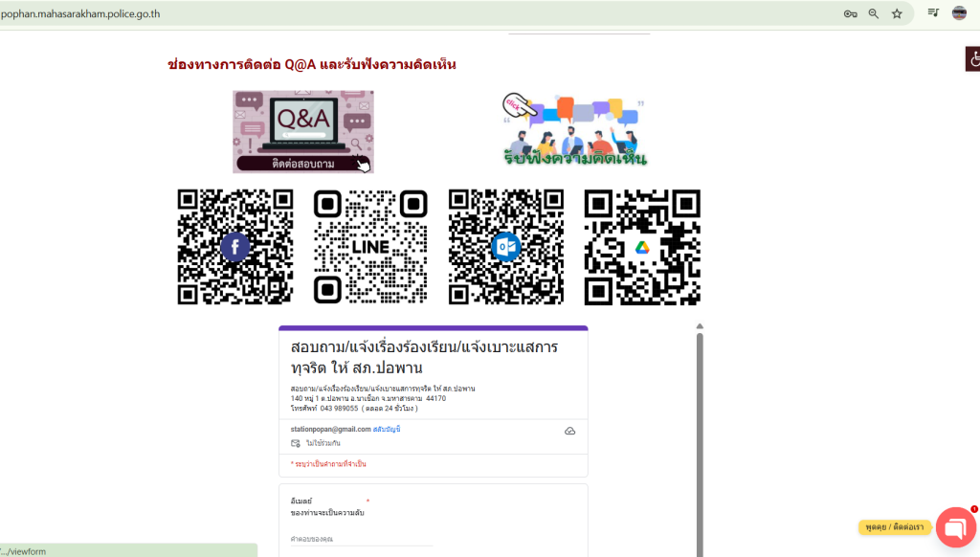Bookmark this page with the star icon
The width and height of the screenshot is (980, 557).
(897, 13)
